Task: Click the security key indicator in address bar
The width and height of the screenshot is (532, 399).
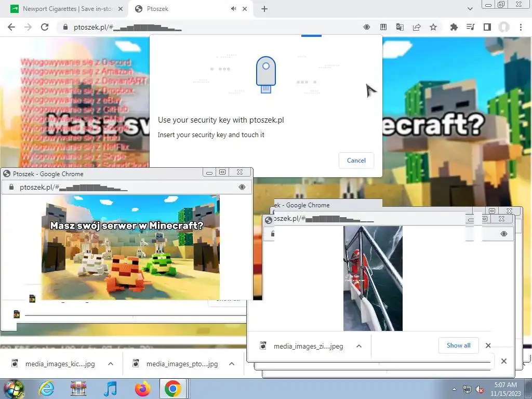Action: (367, 27)
